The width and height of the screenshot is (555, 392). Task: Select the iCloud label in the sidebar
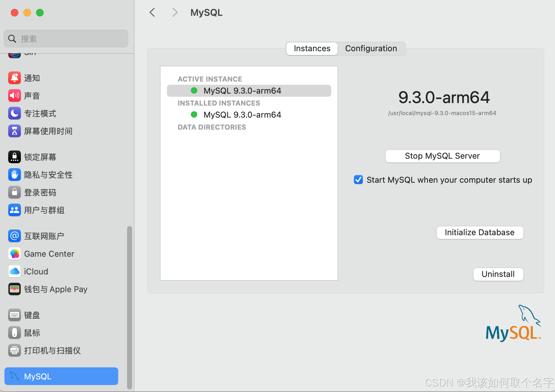pos(36,272)
